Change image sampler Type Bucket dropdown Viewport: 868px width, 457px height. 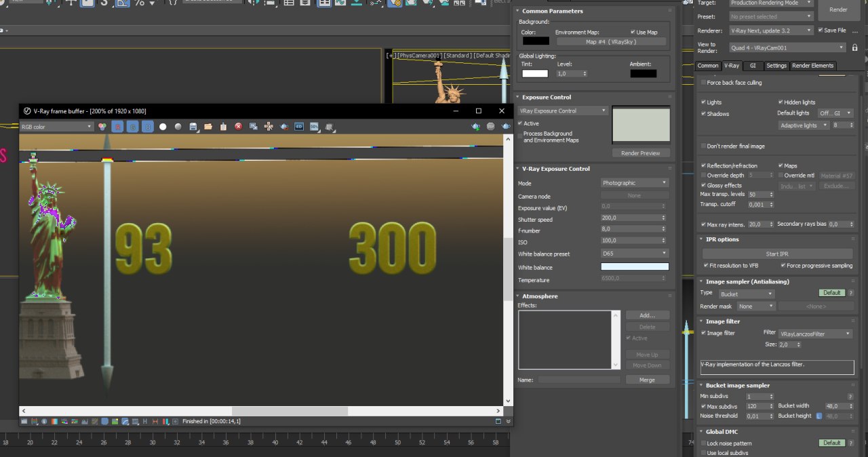coord(747,294)
